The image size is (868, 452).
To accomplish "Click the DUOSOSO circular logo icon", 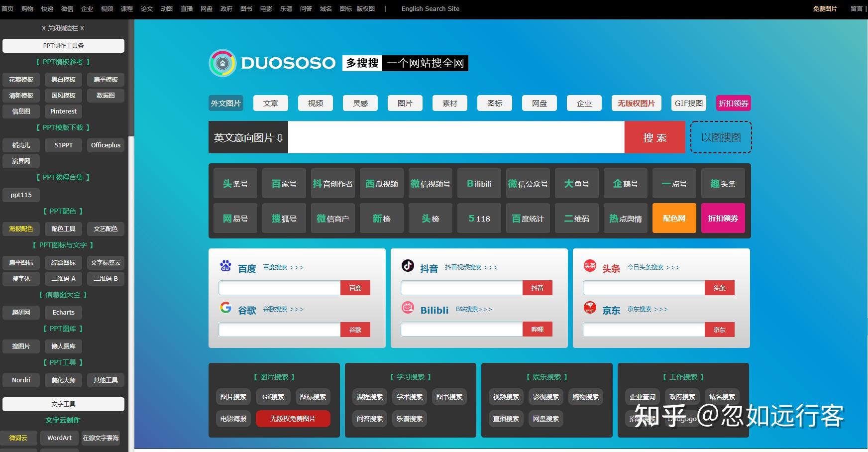I will 222,63.
